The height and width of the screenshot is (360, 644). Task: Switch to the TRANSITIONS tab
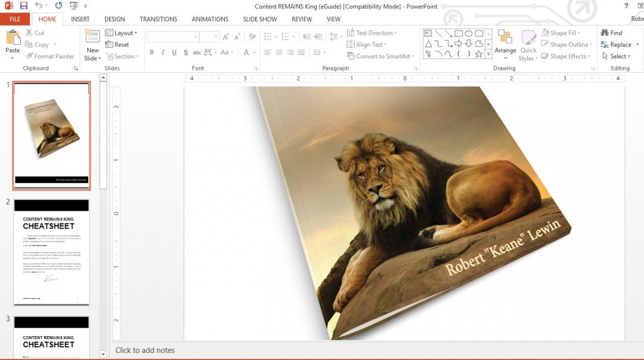[158, 19]
